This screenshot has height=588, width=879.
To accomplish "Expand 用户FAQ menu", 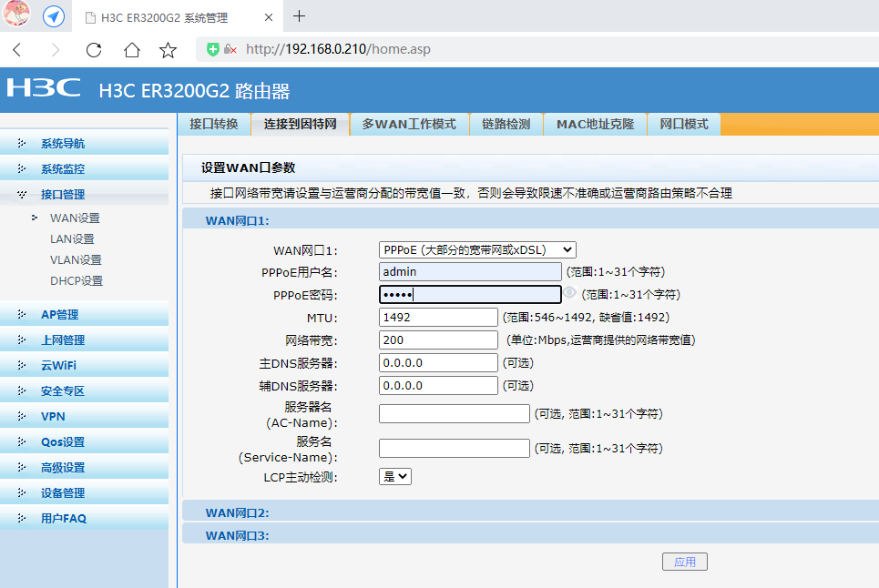I will (84, 518).
